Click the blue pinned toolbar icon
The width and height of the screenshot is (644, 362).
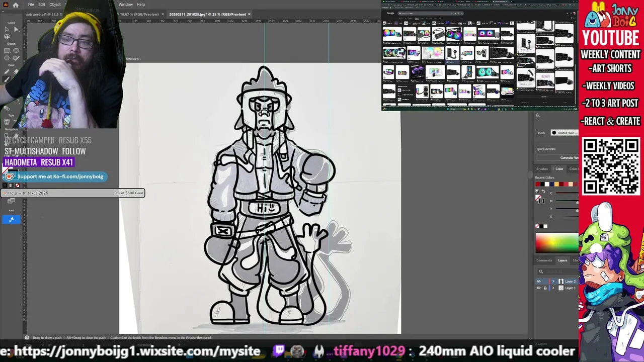(11, 219)
